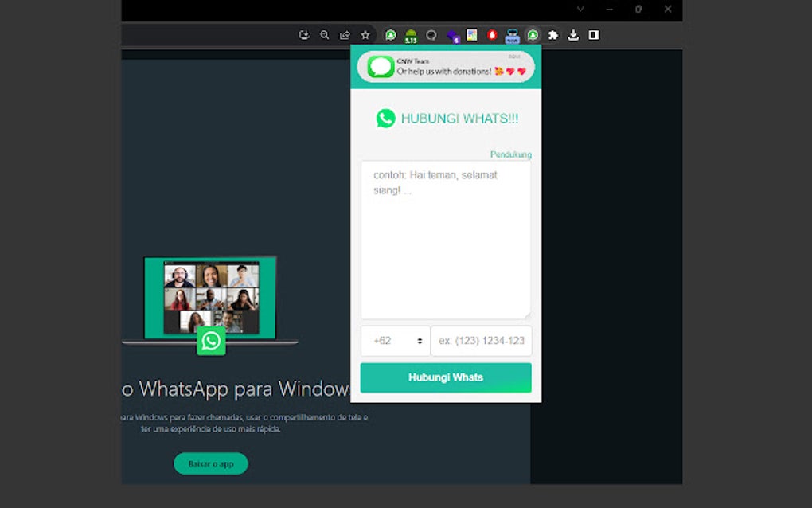Click the Pendukung link
Viewport: 812px width, 508px height.
click(510, 154)
